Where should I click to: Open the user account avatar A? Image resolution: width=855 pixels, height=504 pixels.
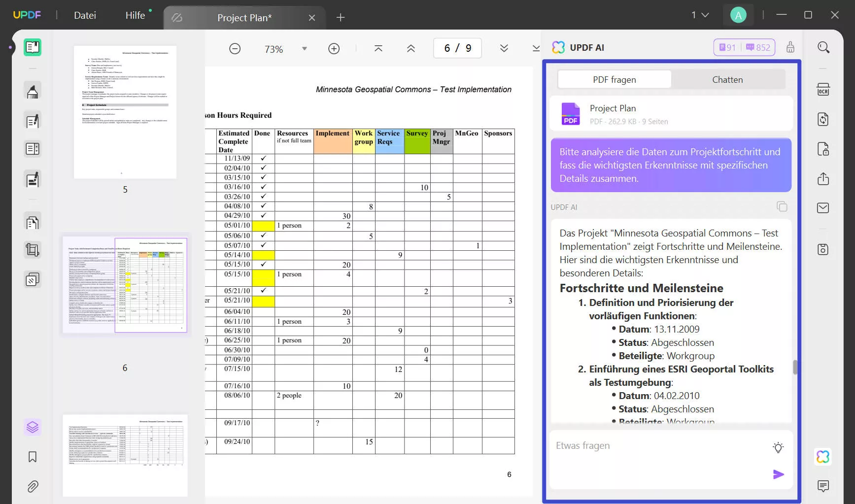click(x=738, y=15)
